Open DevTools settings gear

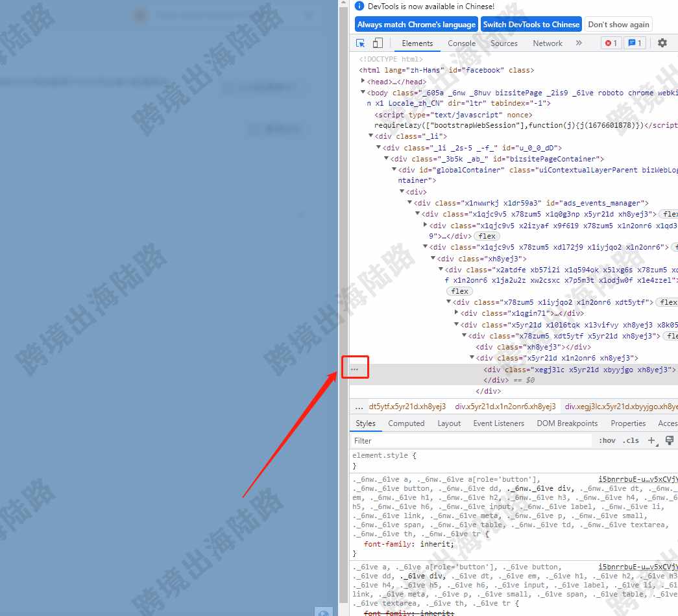pos(662,43)
